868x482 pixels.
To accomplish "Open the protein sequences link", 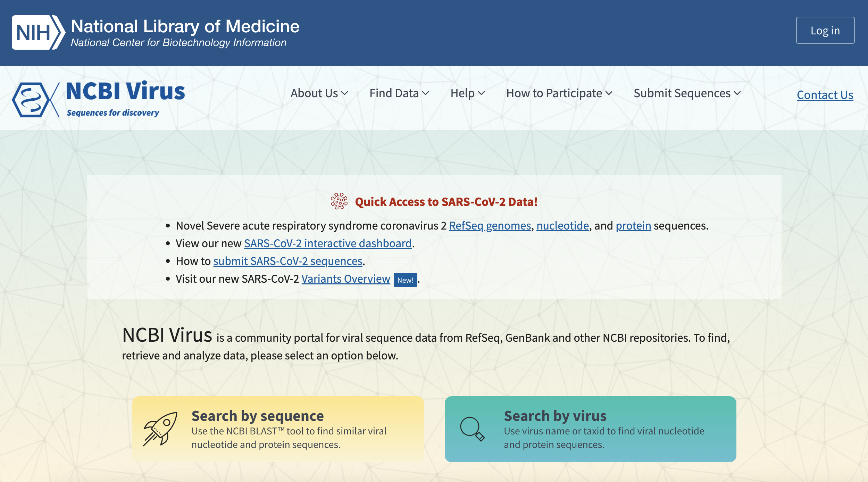I will coord(633,226).
